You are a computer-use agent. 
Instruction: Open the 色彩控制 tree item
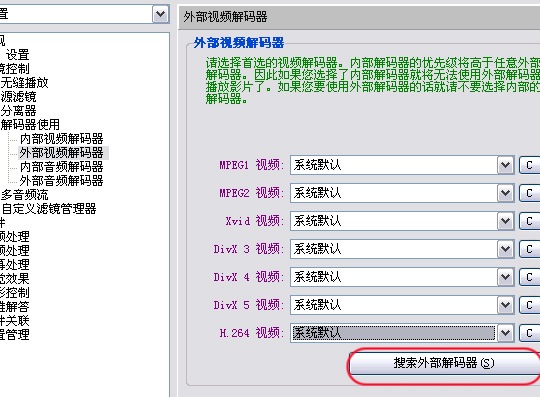pyautogui.click(x=15, y=292)
